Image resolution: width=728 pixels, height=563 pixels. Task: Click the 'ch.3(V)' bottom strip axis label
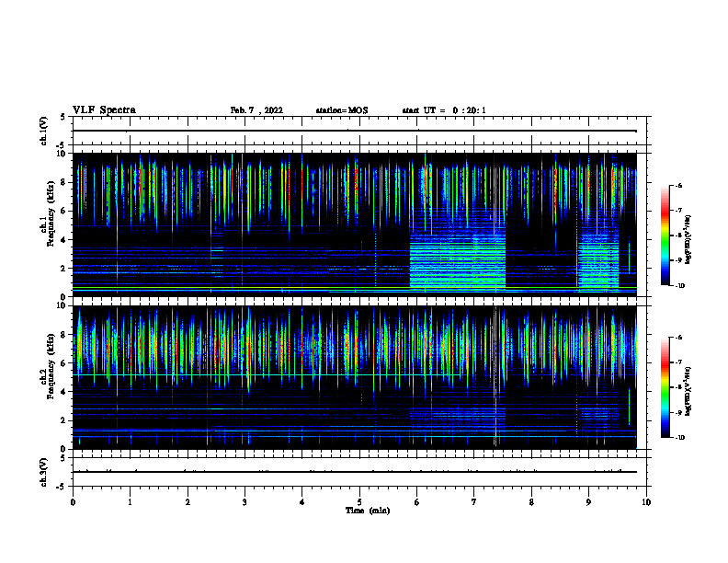[x=44, y=472]
